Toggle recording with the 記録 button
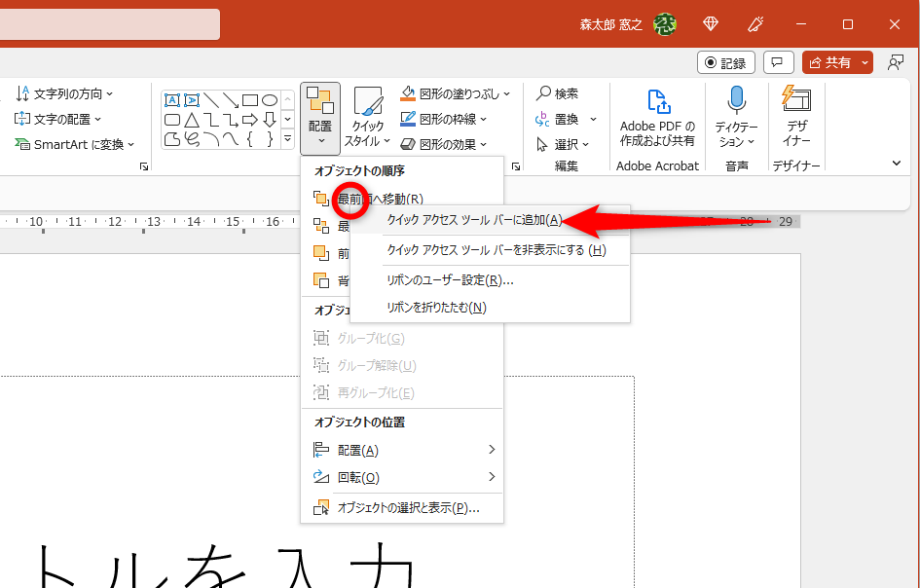 (725, 61)
